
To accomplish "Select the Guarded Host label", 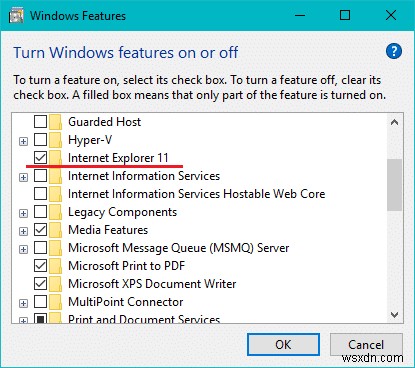I will pyautogui.click(x=105, y=122).
